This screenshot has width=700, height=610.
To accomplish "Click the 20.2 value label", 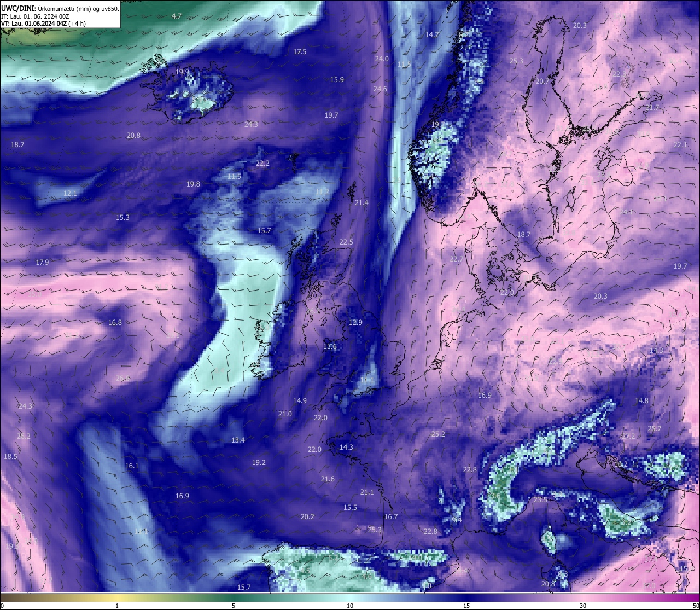I will click(x=307, y=517).
